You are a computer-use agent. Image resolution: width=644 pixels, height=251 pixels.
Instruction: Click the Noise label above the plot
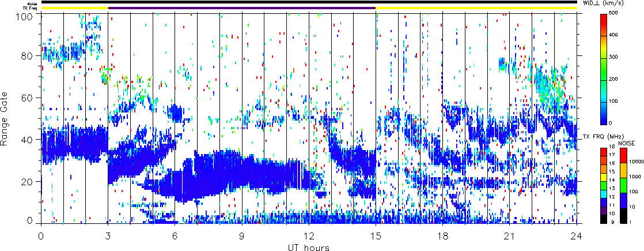34,2
